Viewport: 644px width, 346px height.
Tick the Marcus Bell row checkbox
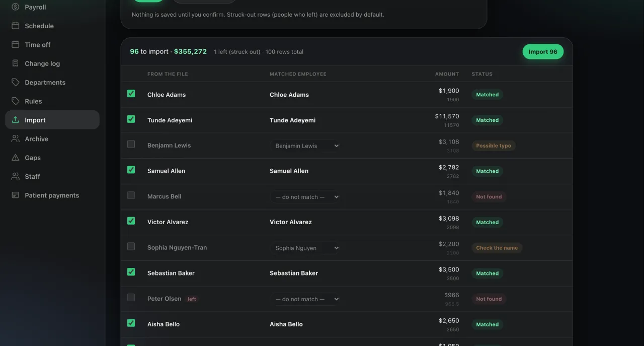(131, 195)
